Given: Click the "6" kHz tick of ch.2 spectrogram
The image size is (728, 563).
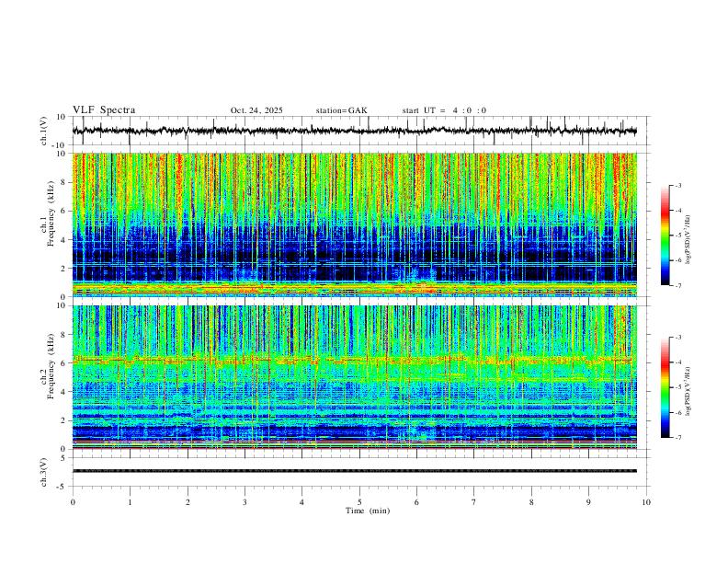Looking at the screenshot, I should 63,362.
